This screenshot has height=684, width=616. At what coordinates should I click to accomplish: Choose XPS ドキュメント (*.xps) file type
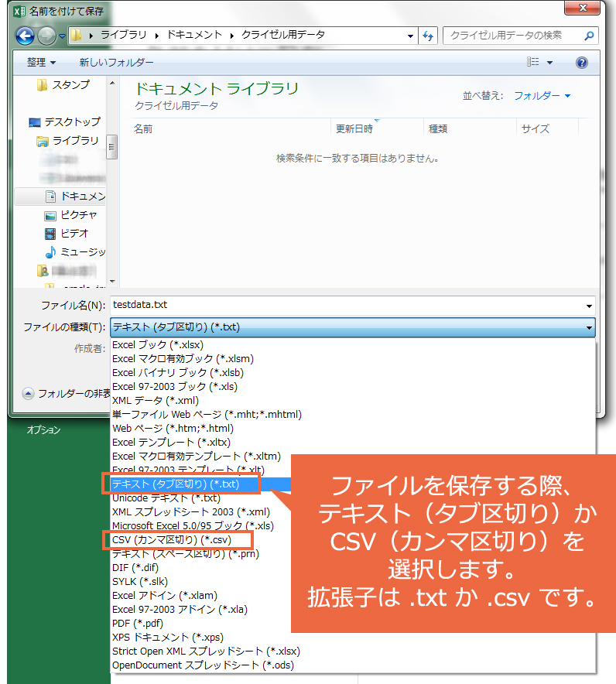pyautogui.click(x=353, y=638)
